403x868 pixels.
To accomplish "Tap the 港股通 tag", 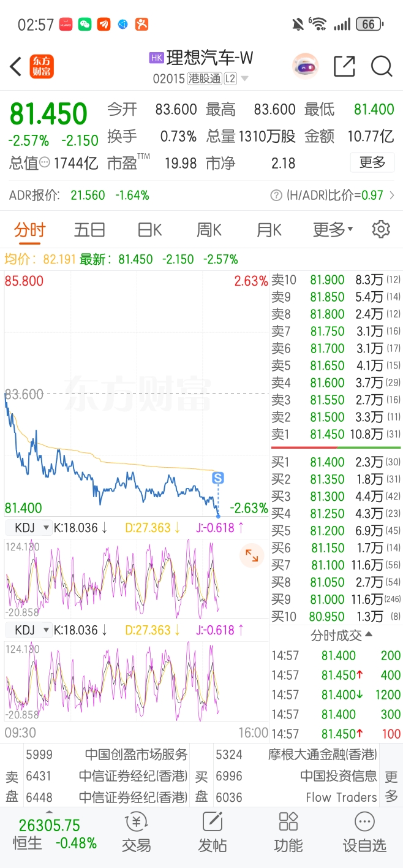I will pyautogui.click(x=204, y=78).
